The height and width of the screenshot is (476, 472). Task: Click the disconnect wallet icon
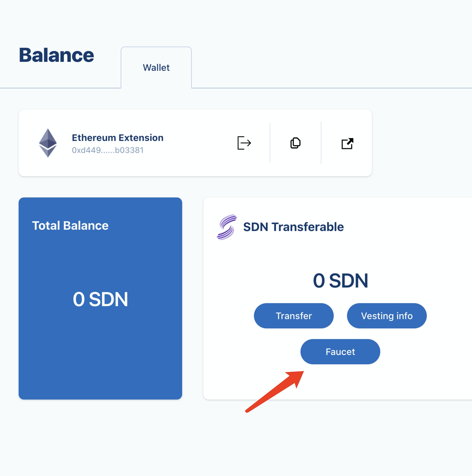coord(244,143)
